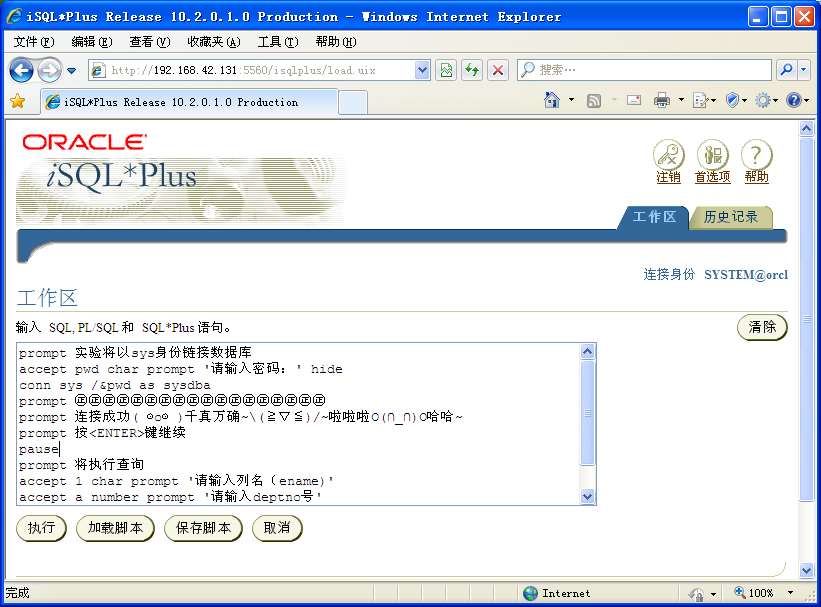
Task: Expand the zoom level dropdown arrow
Action: click(791, 593)
